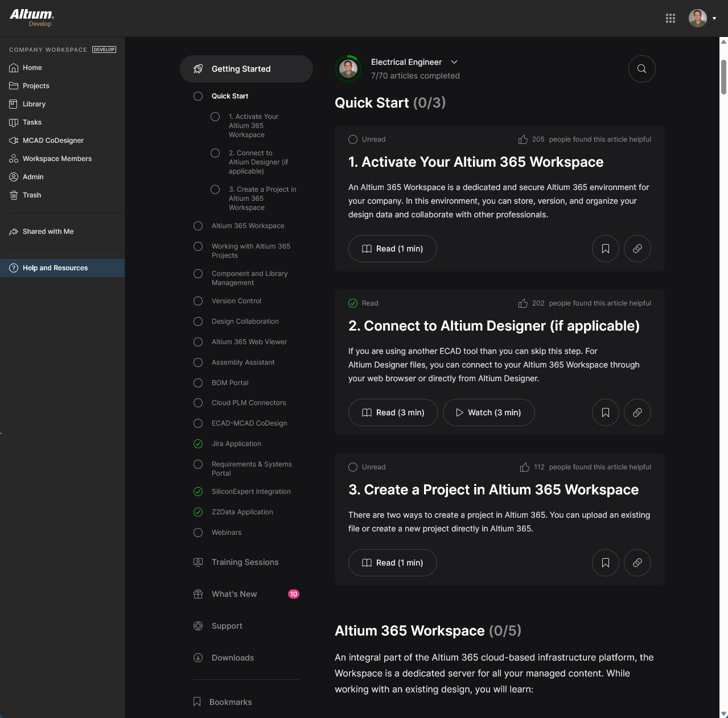Image resolution: width=728 pixels, height=718 pixels.
Task: Click the search magnifier icon
Action: click(x=641, y=69)
